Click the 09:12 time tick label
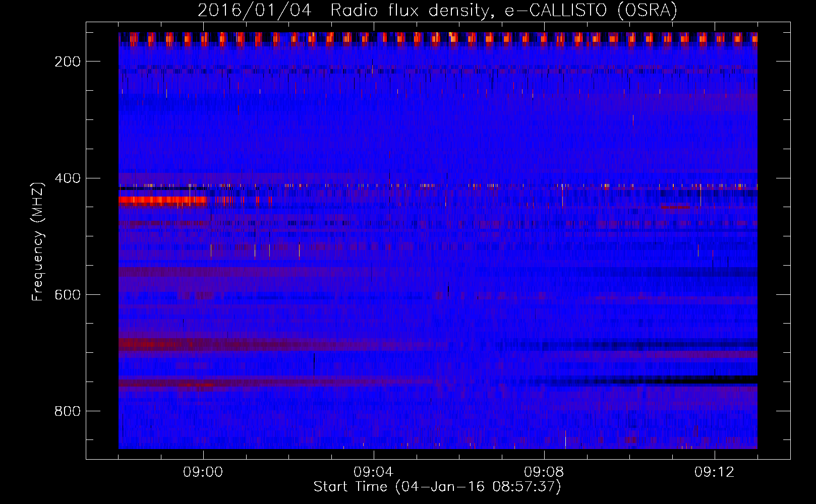 (x=715, y=472)
